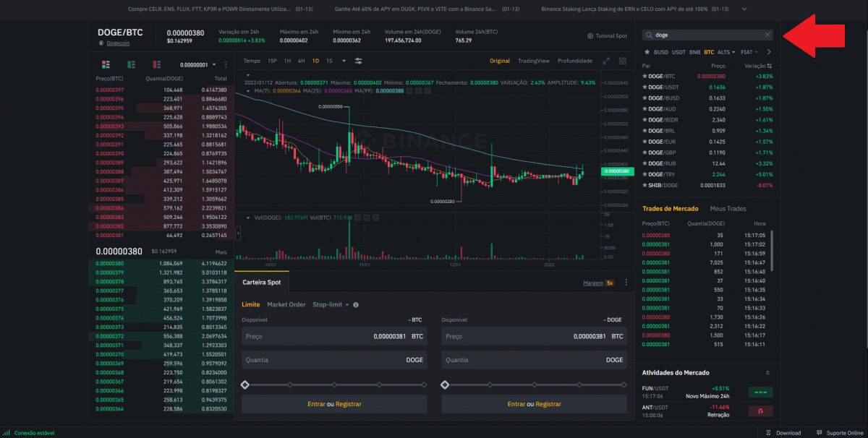Viewport: 868px width, 438px height.
Task: Select 4H chart interval
Action: (301, 61)
